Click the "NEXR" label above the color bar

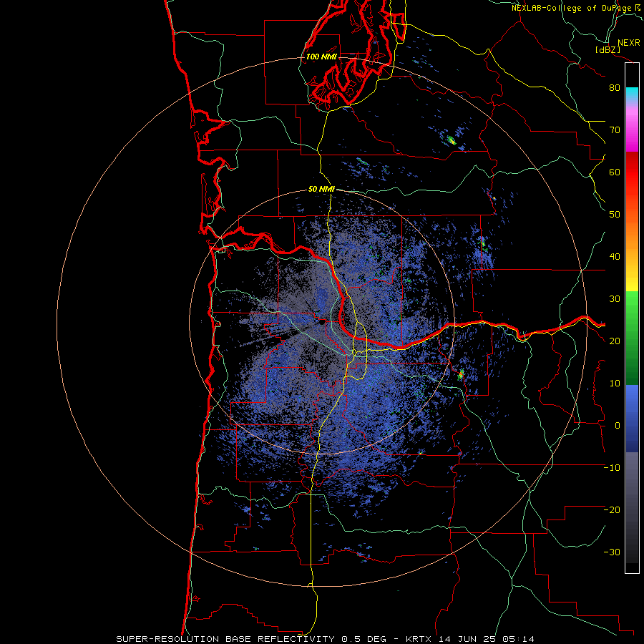[629, 43]
